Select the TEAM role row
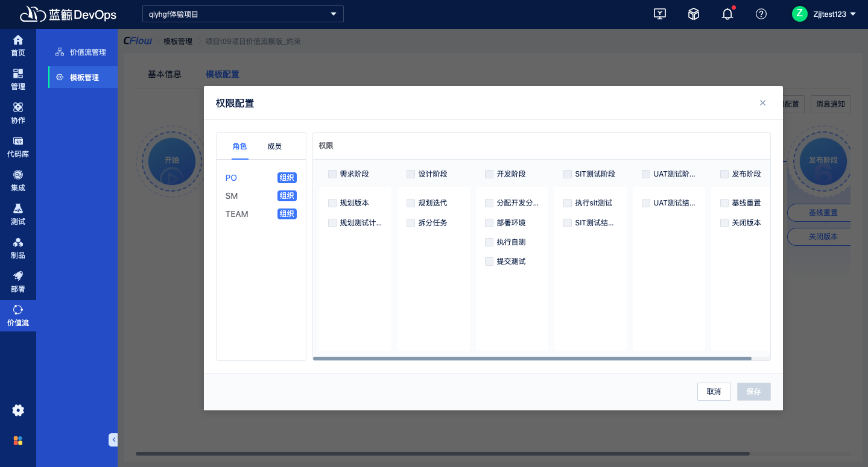This screenshot has width=868, height=467. 261,214
